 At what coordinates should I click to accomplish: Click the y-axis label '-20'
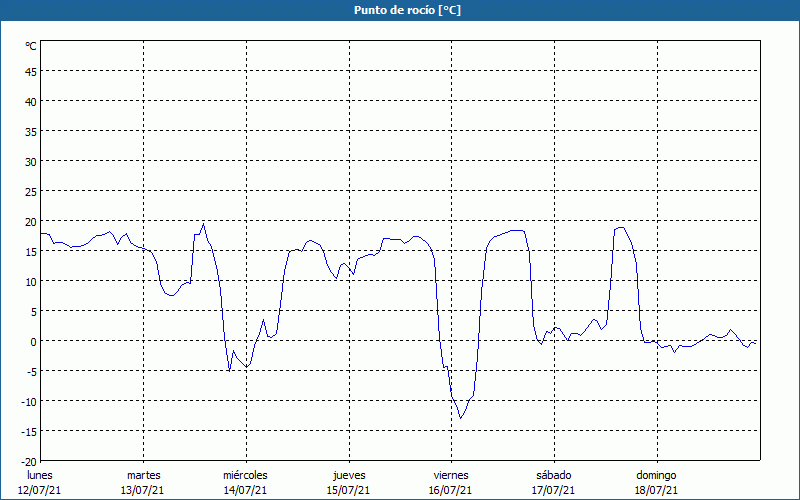(x=29, y=462)
